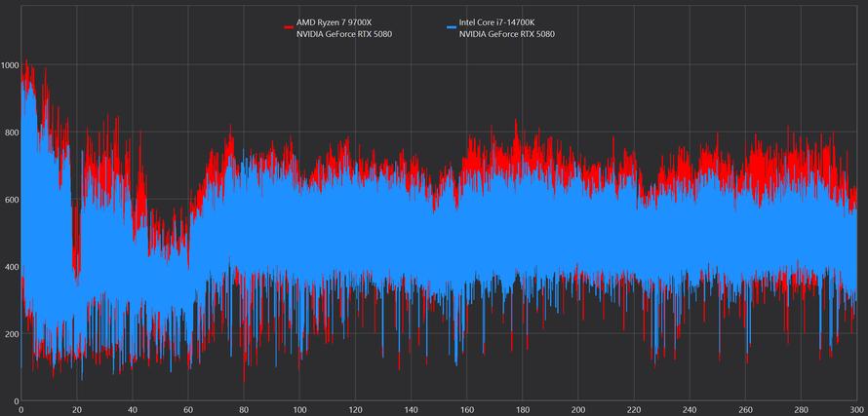Viewport: 868px width, 416px height.
Task: Click the 0 label on the x-axis
Action: 21,409
